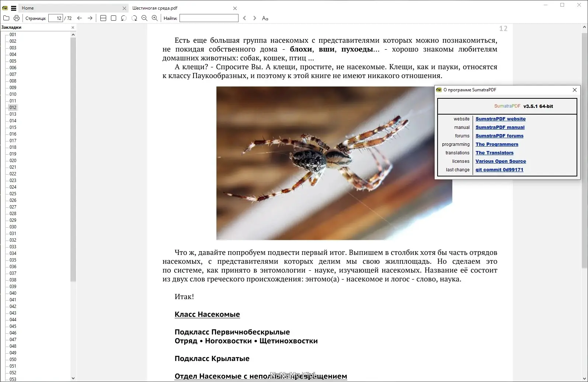Close the Закладки bookmarks panel
This screenshot has width=588, height=382.
[73, 27]
